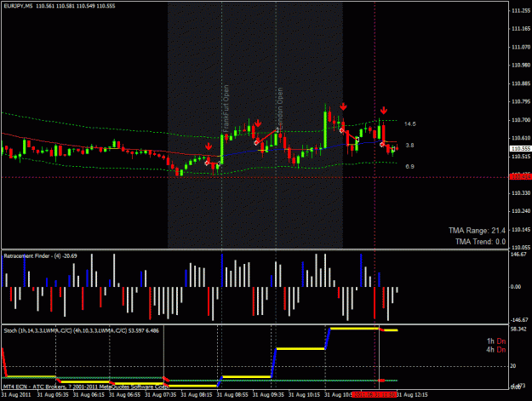Click the vertical FrankFurt Open label
Viewport: 532px width, 401px height.
coord(226,109)
